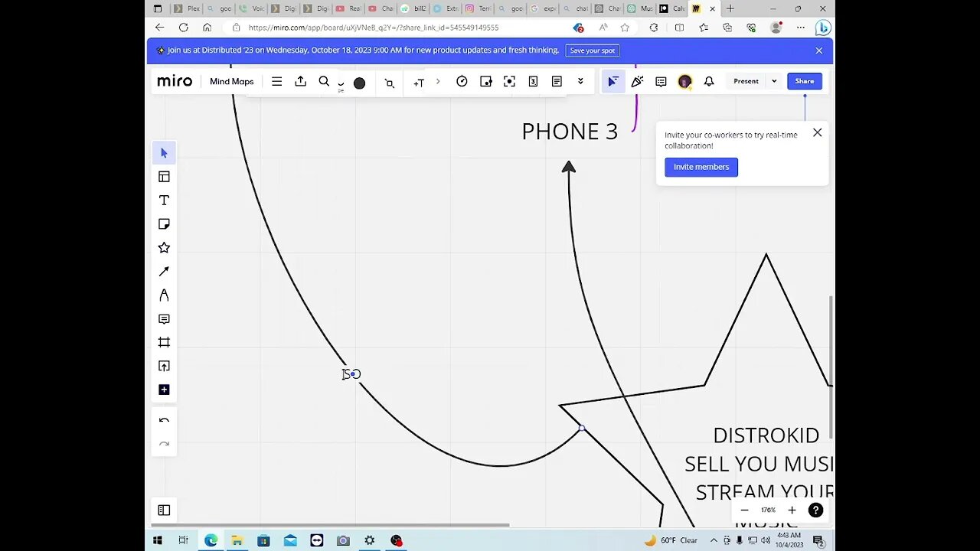
Task: Click the Save your spot button
Action: click(593, 51)
